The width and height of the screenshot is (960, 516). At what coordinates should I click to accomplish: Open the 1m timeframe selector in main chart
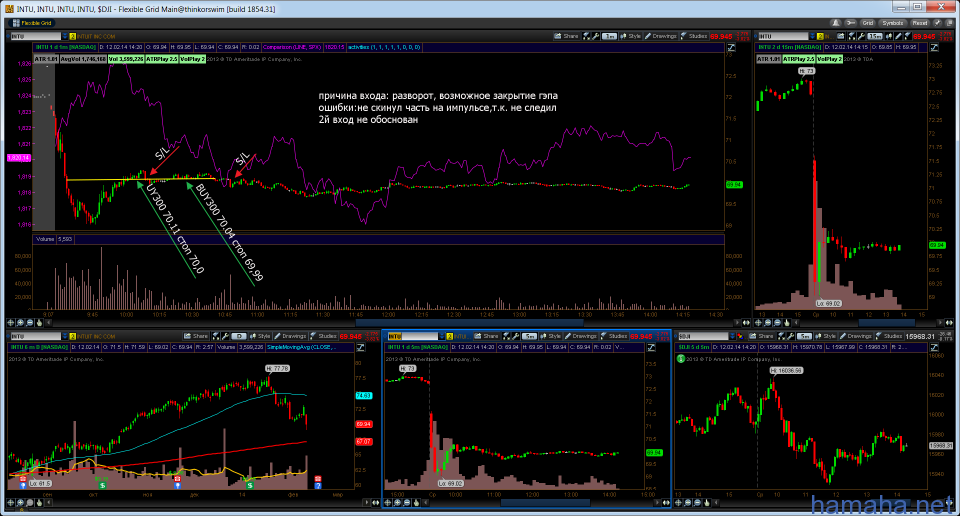(610, 36)
